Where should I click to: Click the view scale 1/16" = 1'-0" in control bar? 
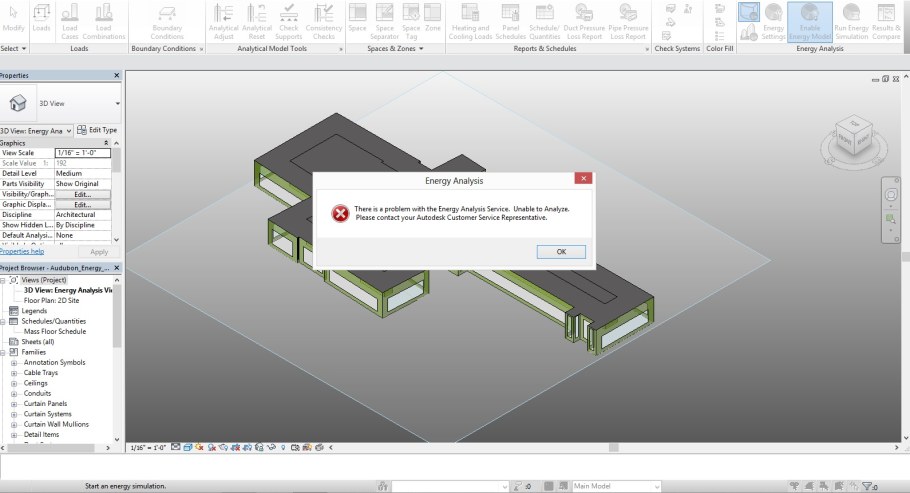148,448
